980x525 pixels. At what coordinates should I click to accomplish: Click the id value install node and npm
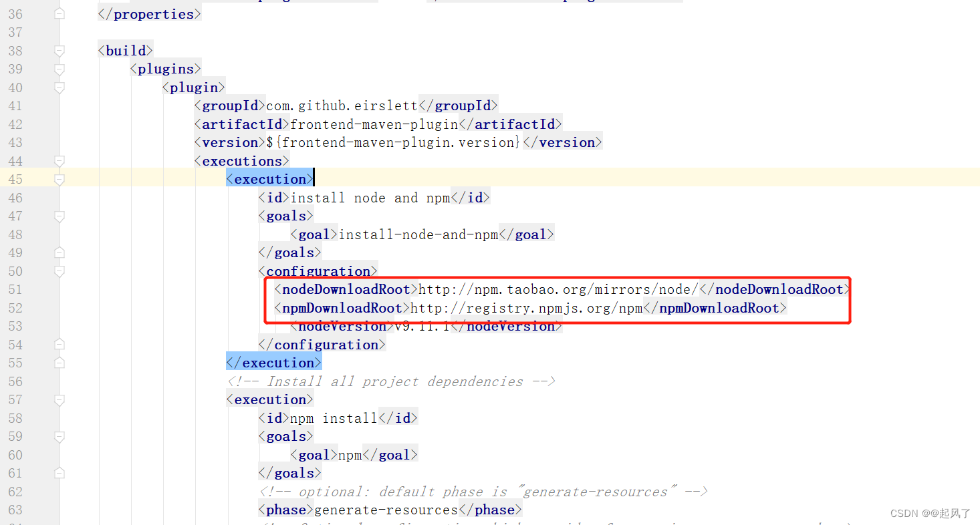point(370,198)
